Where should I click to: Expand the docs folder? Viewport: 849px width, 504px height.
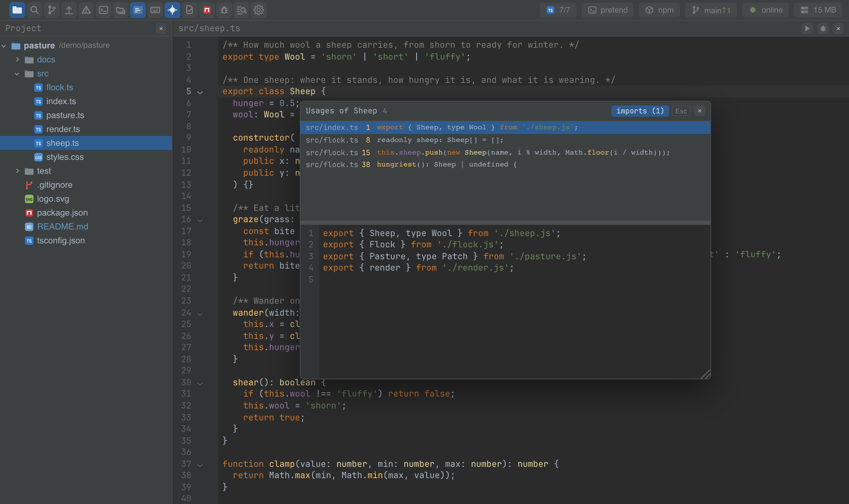point(18,59)
